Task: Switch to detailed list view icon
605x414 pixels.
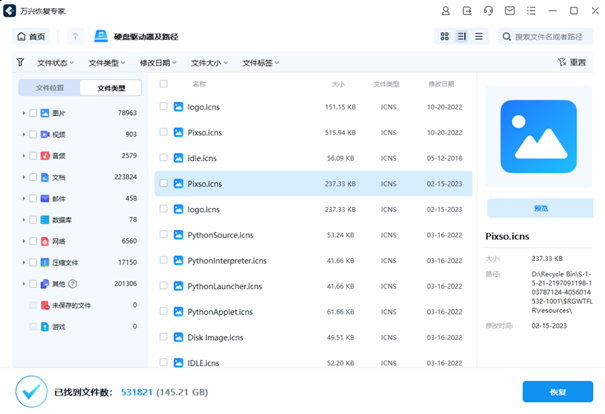Action: point(462,37)
